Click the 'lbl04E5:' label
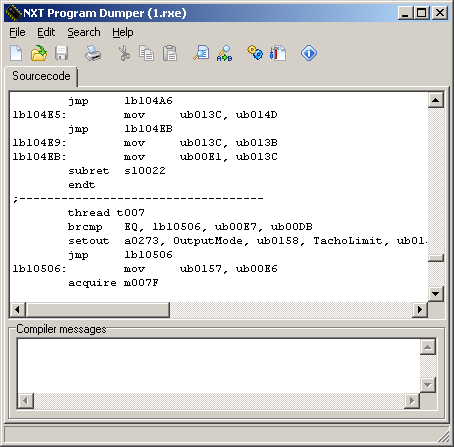Screen dimensions: 454x447 coord(39,115)
